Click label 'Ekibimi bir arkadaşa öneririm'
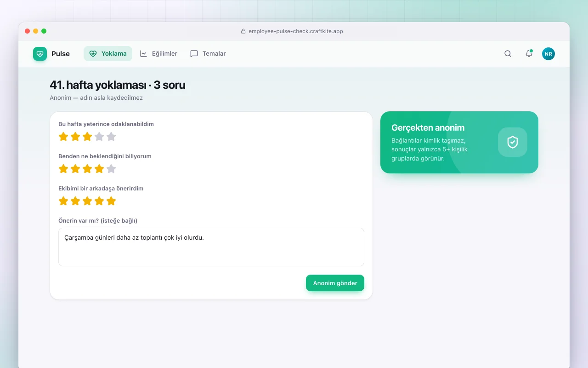 101,189
